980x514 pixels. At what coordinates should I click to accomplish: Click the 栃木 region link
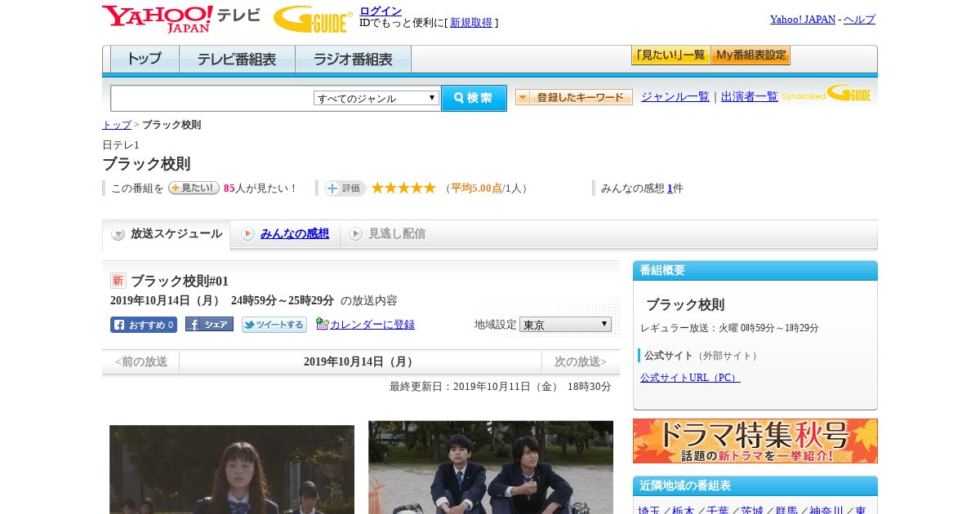pyautogui.click(x=684, y=511)
